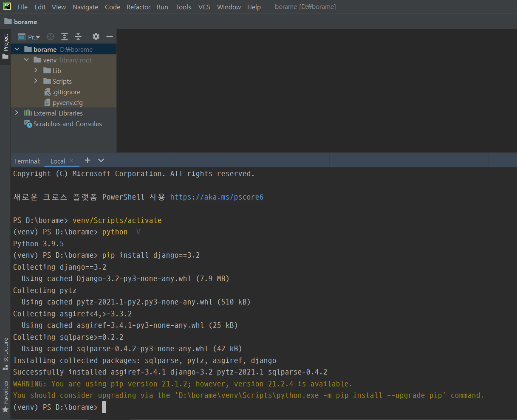
Task: Expand the Scripts folder arrow
Action: [36, 81]
